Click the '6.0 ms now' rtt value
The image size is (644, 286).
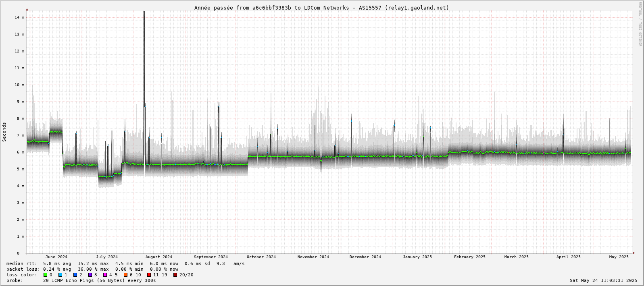tap(164, 263)
